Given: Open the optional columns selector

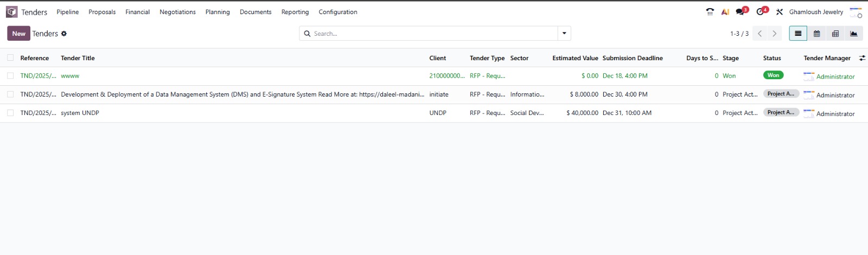Looking at the screenshot, I should click(x=862, y=58).
